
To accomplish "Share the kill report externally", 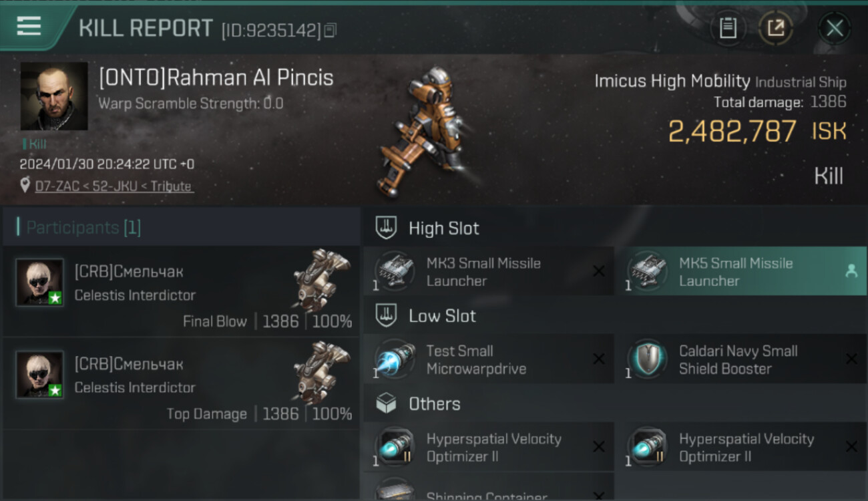I will [x=775, y=28].
